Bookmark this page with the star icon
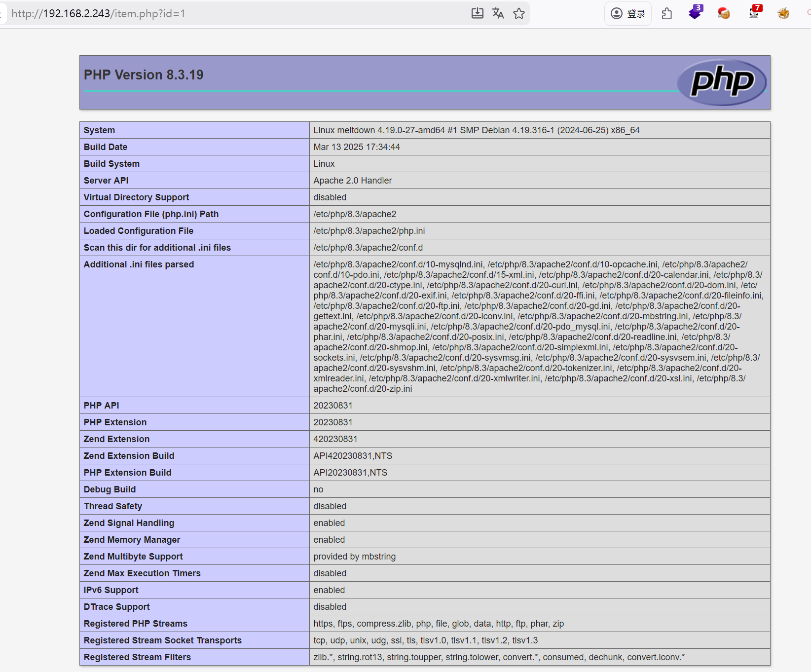 tap(519, 13)
